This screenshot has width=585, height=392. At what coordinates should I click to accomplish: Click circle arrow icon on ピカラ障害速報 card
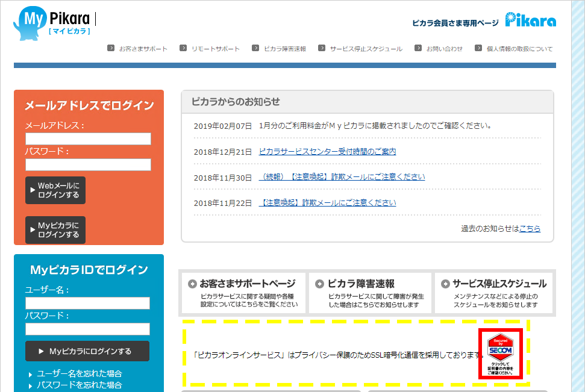319,284
